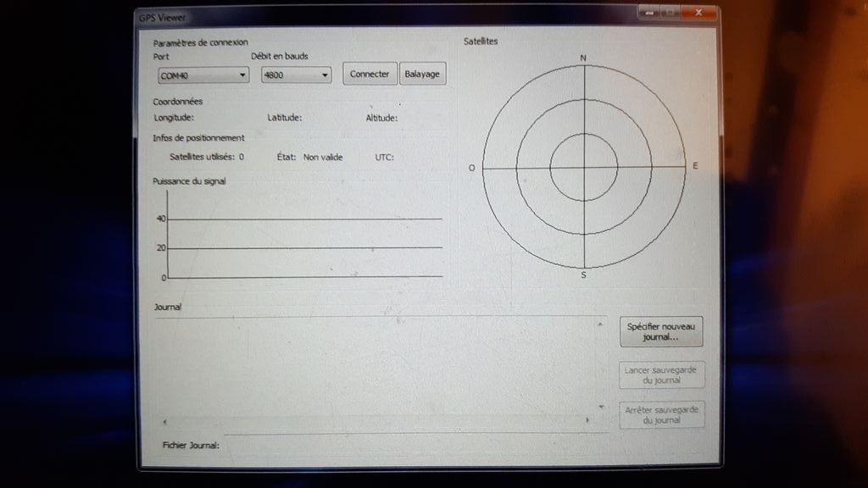Click the N marker on satellite compass
This screenshot has height=488, width=868.
[x=583, y=58]
